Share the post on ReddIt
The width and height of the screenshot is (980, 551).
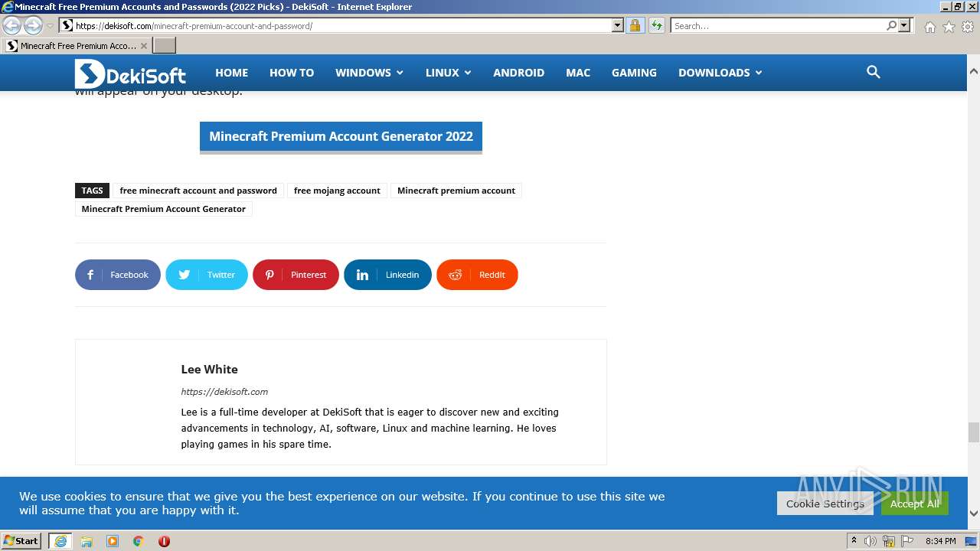click(477, 275)
